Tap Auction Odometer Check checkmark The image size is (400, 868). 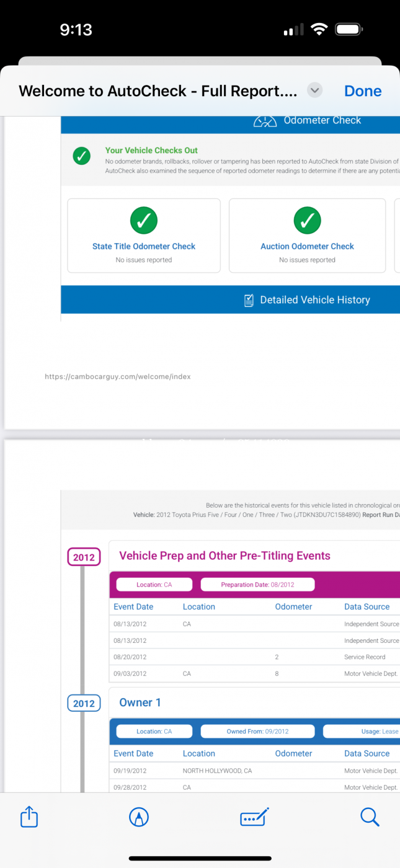pos(307,219)
